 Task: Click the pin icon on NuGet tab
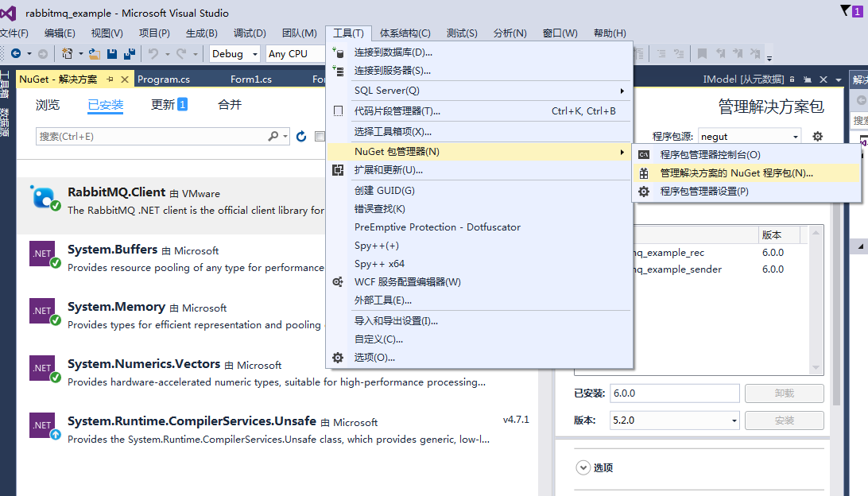click(110, 79)
